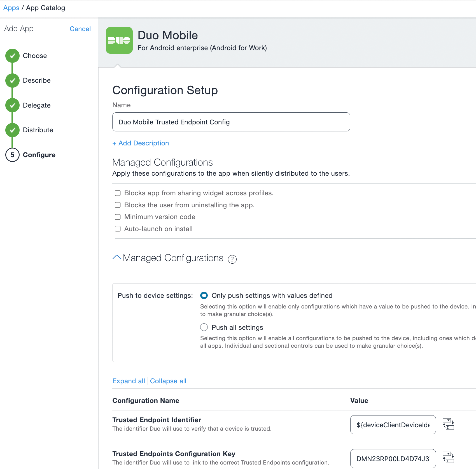Click Add Description link
Screen dimensions: 476x469
[141, 143]
